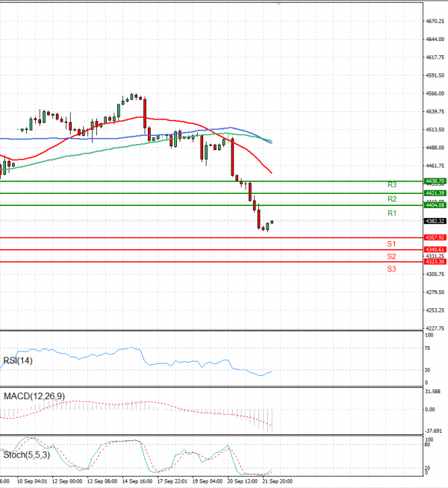
Task: Click the S2 support label
Action: (x=391, y=257)
